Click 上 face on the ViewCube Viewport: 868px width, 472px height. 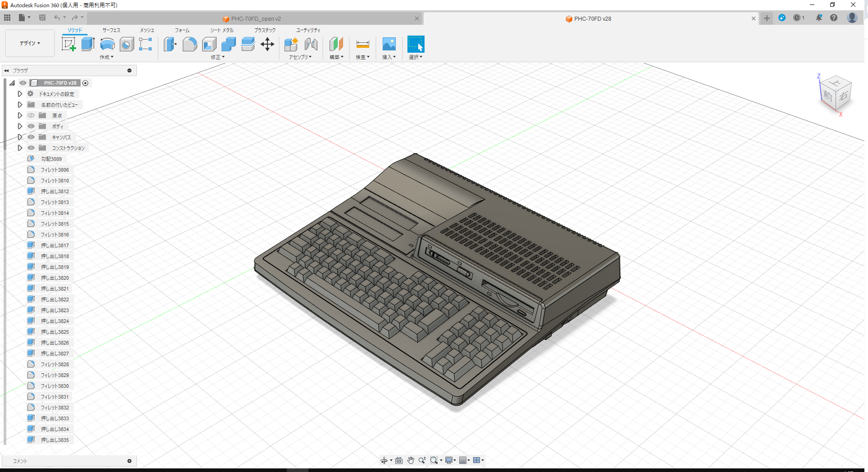coord(836,83)
